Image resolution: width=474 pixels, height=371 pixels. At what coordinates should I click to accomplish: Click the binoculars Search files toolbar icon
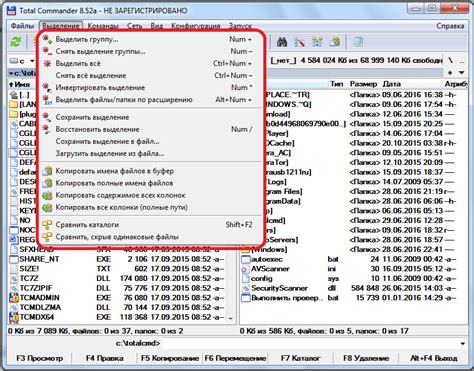click(x=282, y=42)
